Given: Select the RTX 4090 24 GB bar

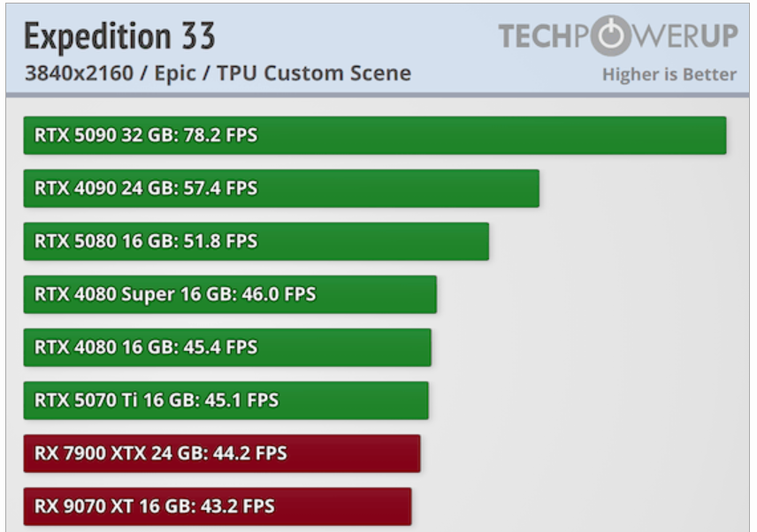Looking at the screenshot, I should tap(281, 188).
